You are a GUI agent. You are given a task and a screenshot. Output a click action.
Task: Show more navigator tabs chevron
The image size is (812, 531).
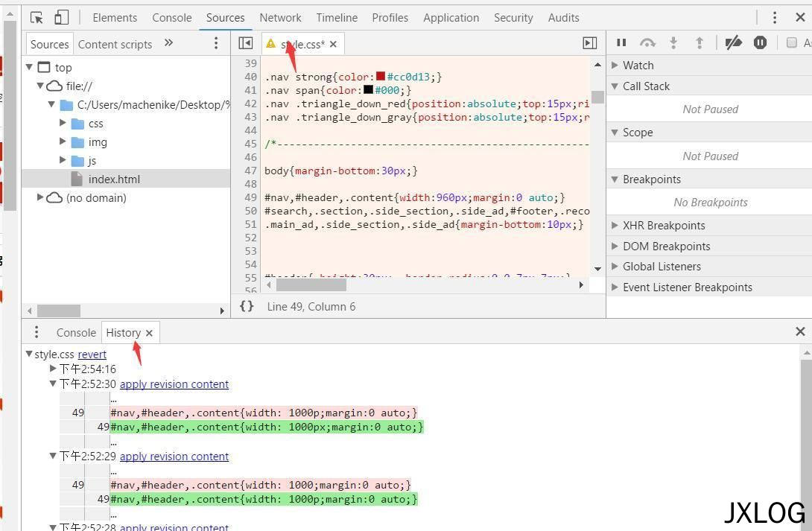click(168, 43)
